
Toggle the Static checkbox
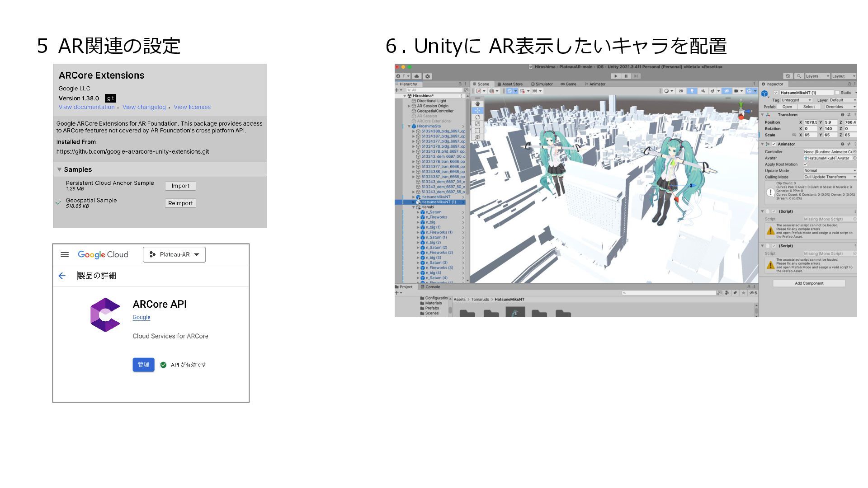(x=837, y=93)
